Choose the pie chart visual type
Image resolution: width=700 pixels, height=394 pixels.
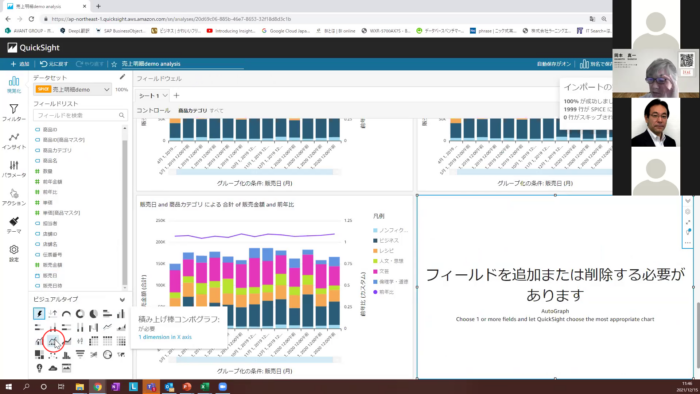[x=94, y=314]
